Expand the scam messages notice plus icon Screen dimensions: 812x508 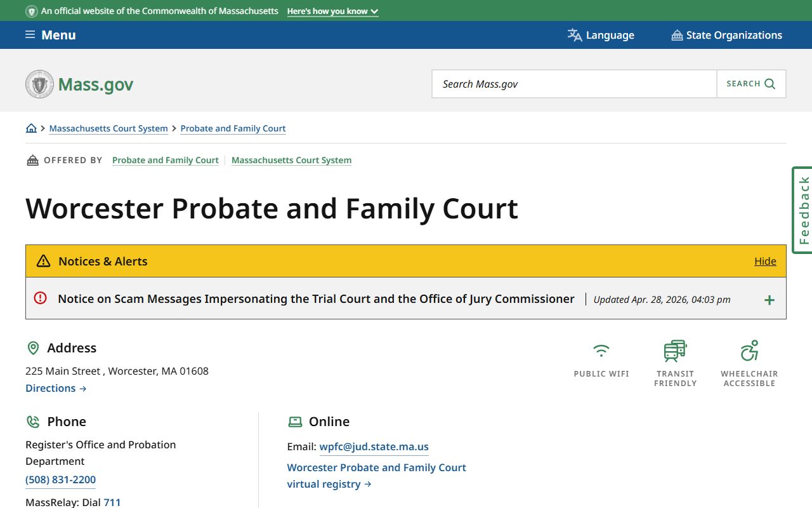(769, 300)
